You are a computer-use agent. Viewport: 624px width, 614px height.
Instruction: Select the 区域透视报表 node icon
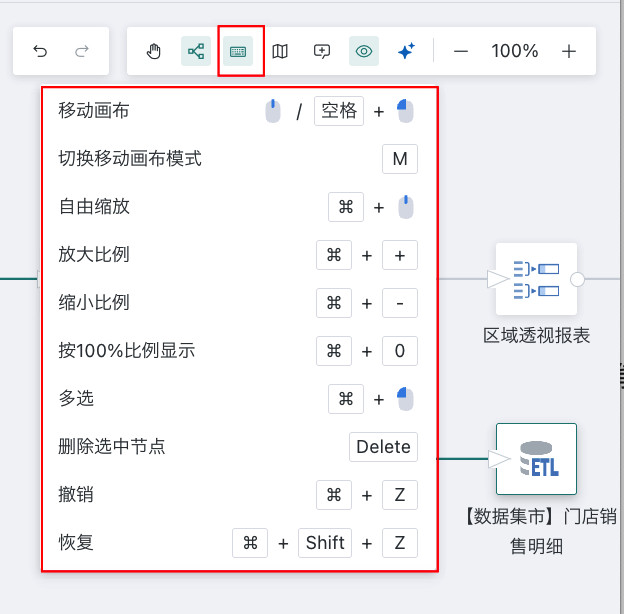(x=536, y=280)
